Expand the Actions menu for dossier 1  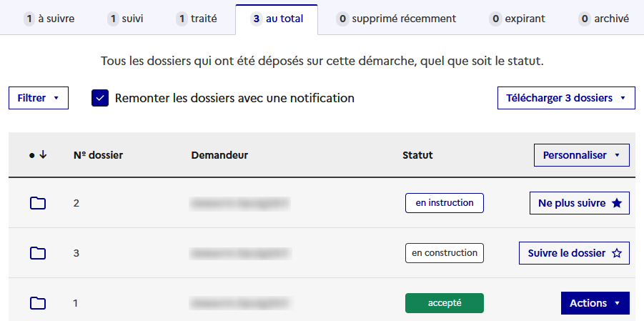(x=595, y=303)
